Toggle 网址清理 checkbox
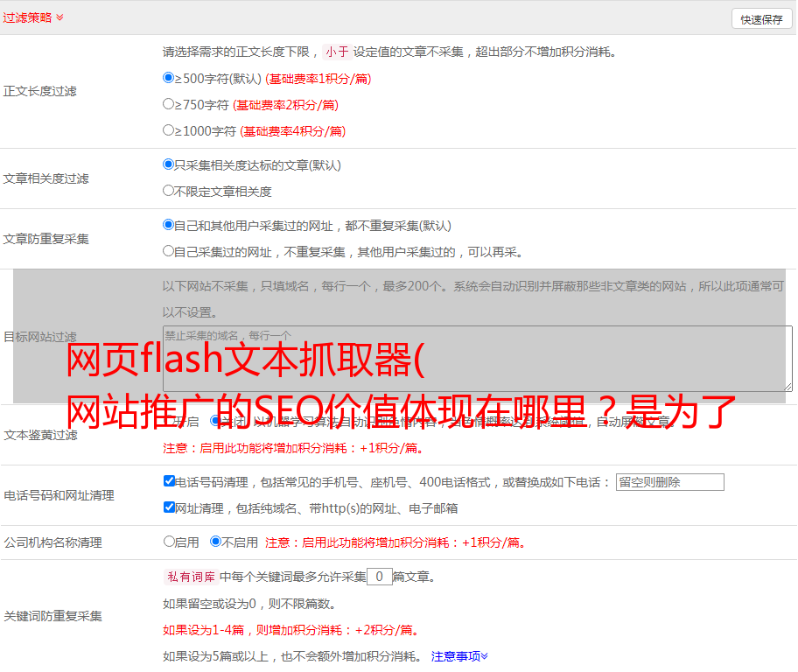Screen dimensions: 798x672 click(x=169, y=507)
